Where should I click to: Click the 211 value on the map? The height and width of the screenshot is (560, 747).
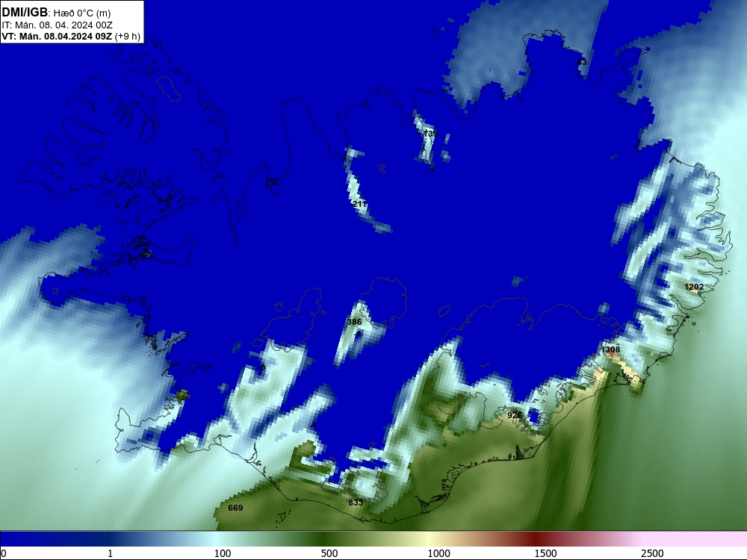(x=359, y=205)
